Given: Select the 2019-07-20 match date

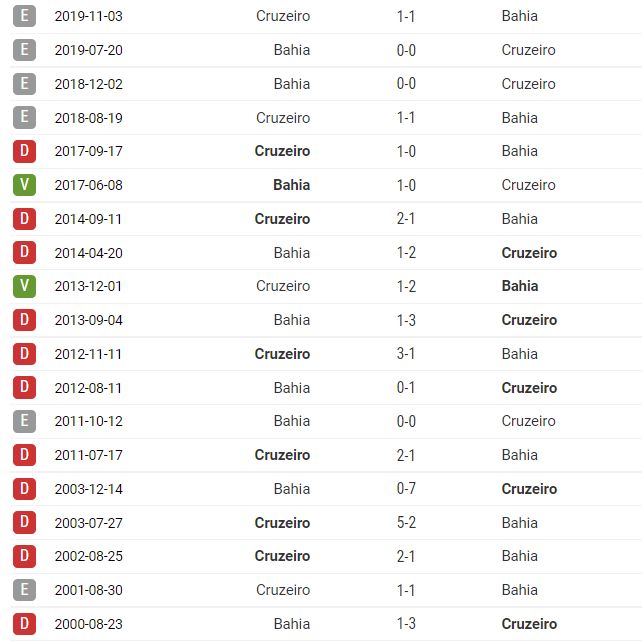Looking at the screenshot, I should pyautogui.click(x=89, y=50).
